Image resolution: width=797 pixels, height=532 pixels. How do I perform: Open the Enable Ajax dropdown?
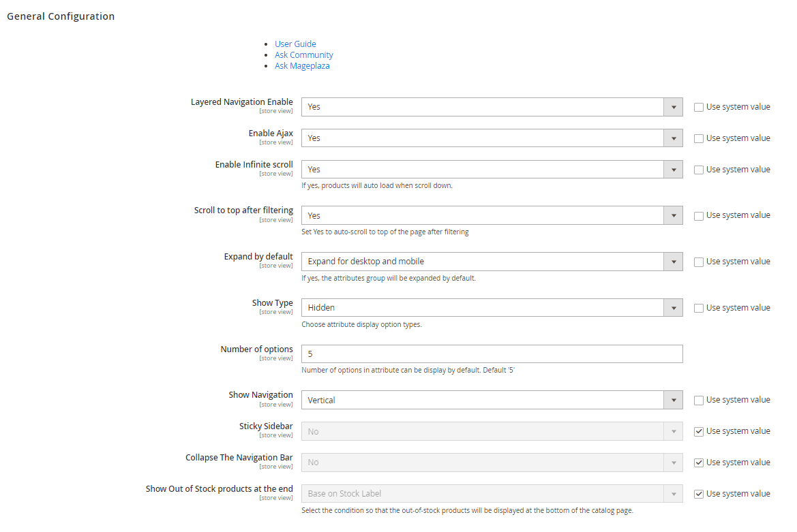[492, 138]
